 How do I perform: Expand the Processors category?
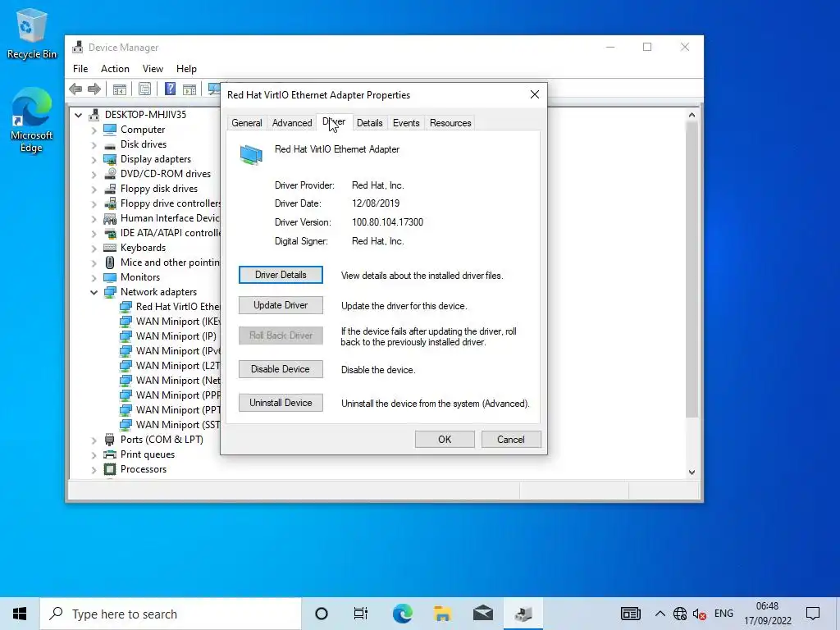click(94, 469)
